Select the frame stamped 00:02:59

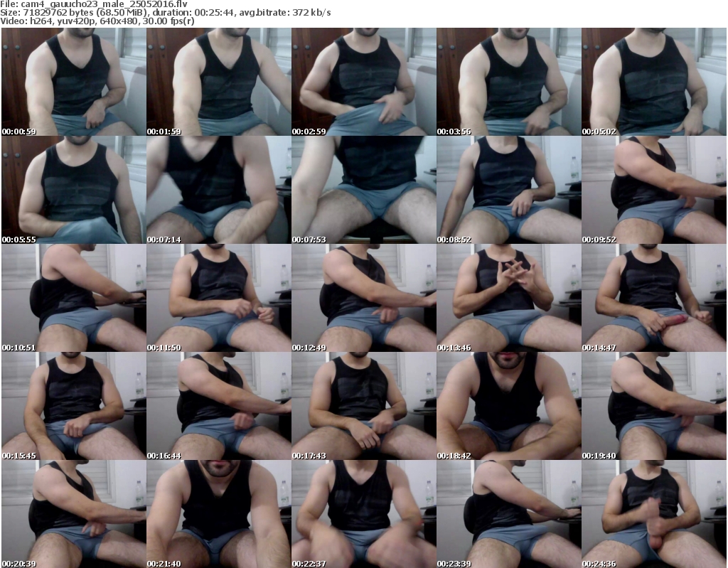[363, 82]
